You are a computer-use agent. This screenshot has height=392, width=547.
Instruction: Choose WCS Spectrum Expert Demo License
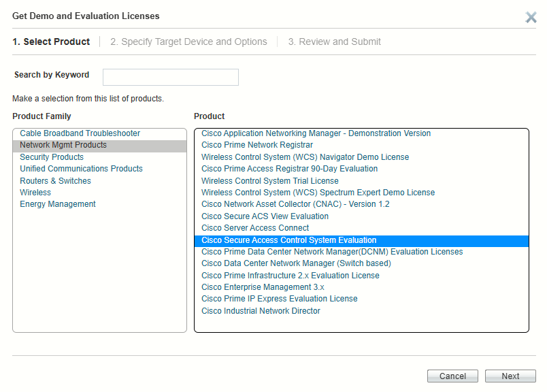tap(361, 193)
